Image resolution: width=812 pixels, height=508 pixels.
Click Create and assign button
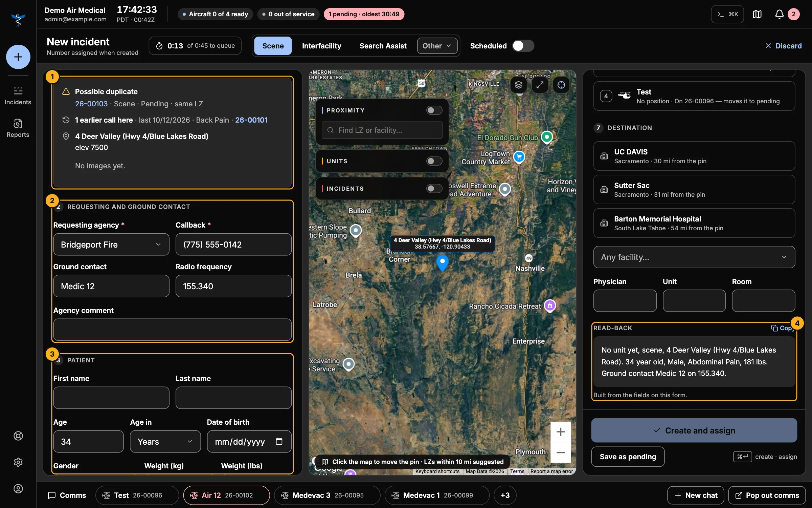point(694,430)
